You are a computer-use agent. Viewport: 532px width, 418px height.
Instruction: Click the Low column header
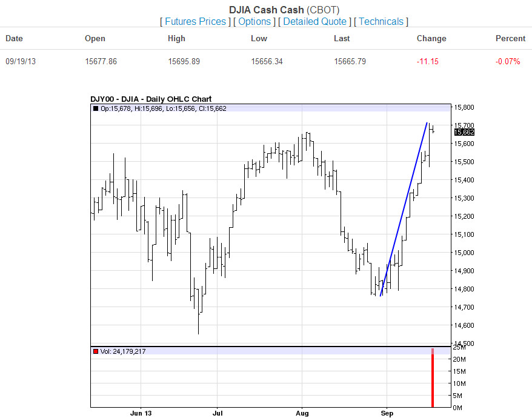click(259, 38)
